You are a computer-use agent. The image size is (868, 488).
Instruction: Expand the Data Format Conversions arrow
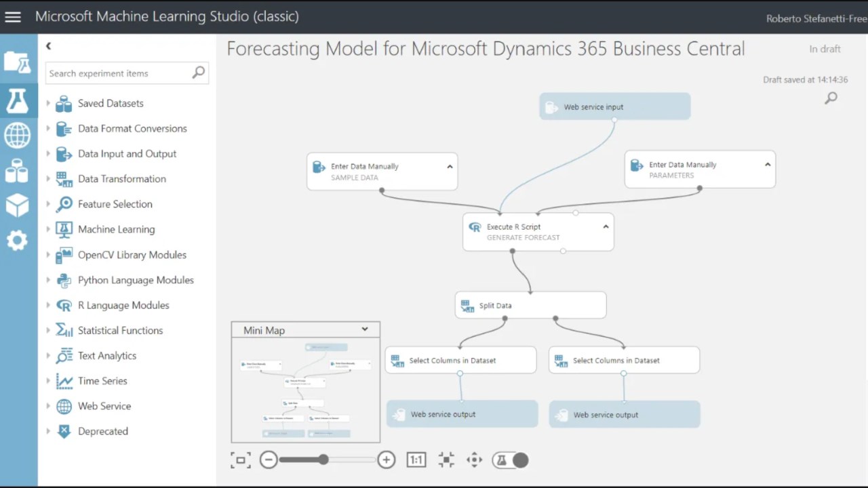48,128
